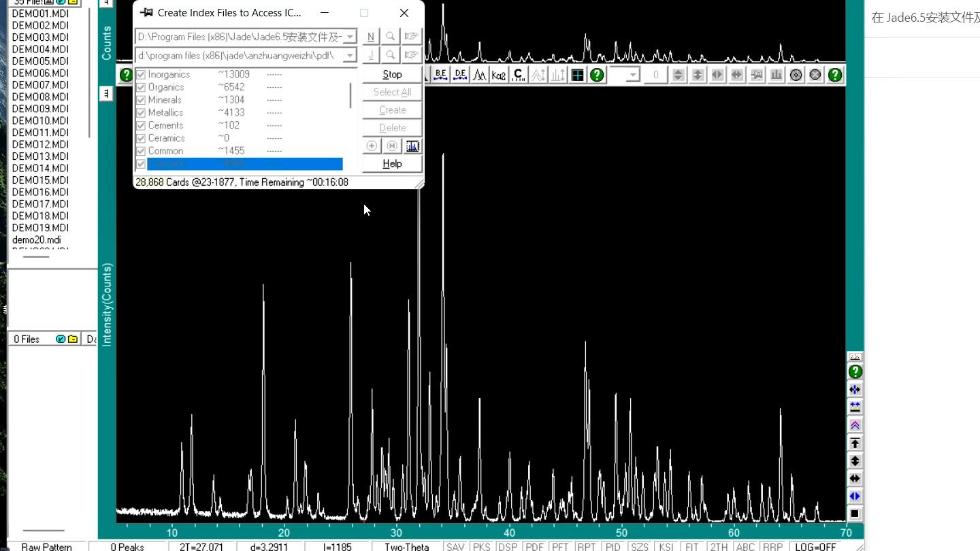Select DEMO15.MDI in the file list
Viewport: 980px width, 551px height.
click(40, 180)
